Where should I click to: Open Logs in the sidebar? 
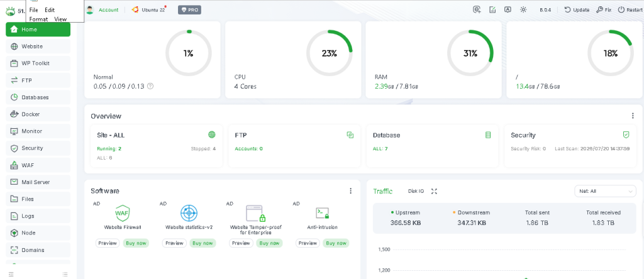38,216
